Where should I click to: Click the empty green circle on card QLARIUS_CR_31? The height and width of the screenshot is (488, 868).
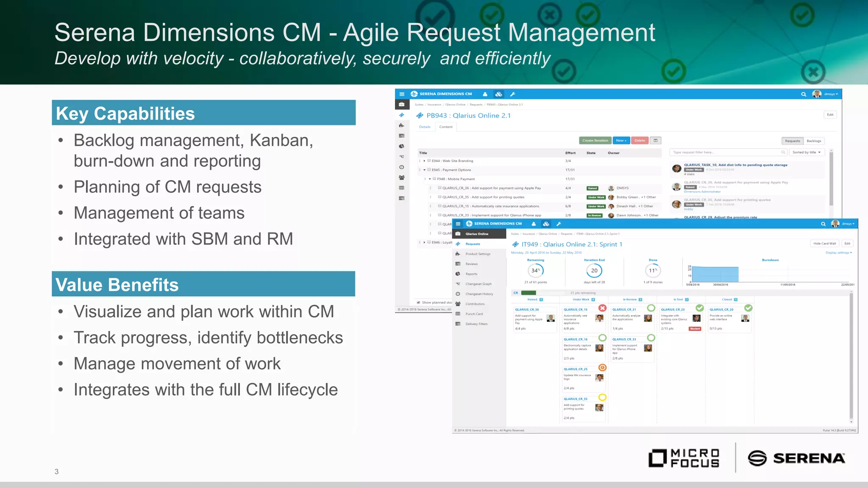(x=651, y=308)
